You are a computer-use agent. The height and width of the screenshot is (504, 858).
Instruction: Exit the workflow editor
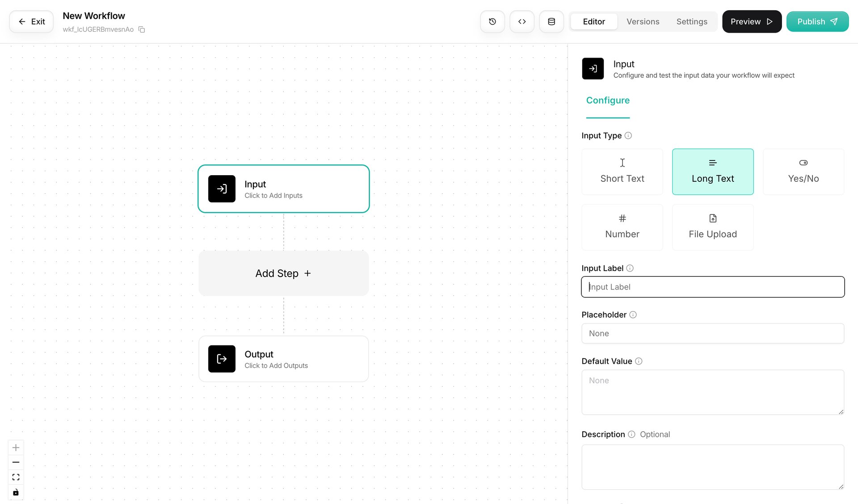pyautogui.click(x=31, y=21)
